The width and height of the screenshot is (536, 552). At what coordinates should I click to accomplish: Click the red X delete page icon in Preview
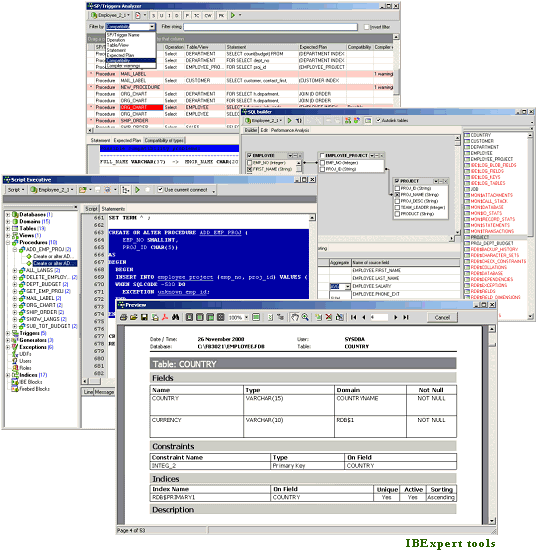(329, 318)
